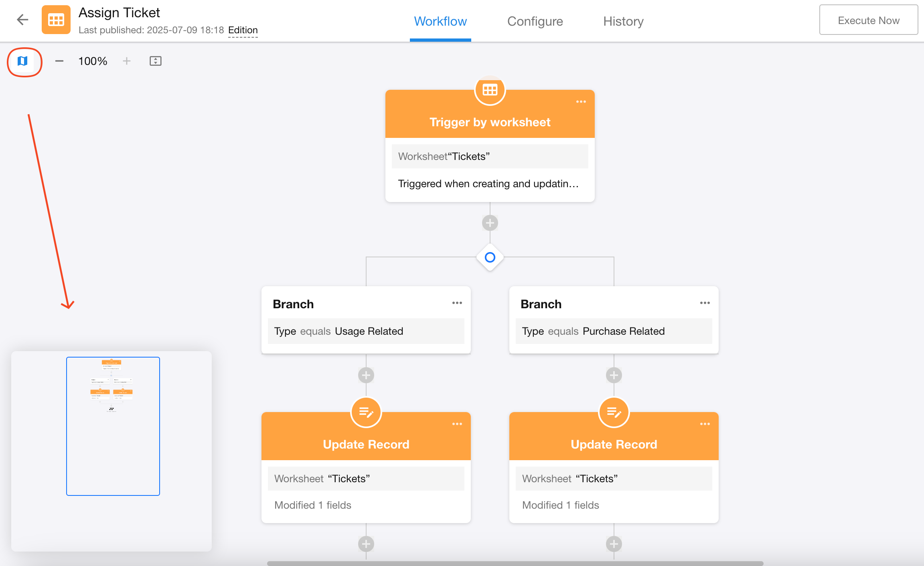Click the Edition link
This screenshot has width=924, height=566.
coord(243,30)
